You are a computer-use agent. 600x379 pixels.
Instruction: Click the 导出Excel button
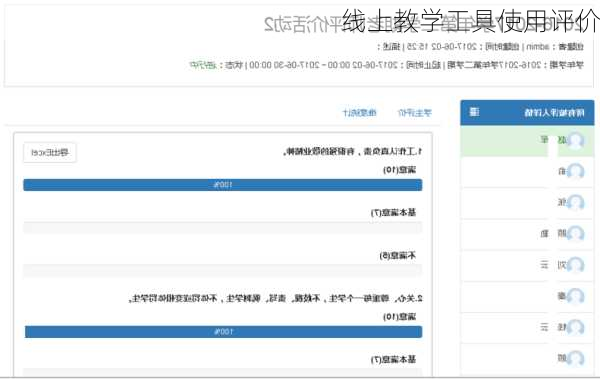(x=50, y=152)
